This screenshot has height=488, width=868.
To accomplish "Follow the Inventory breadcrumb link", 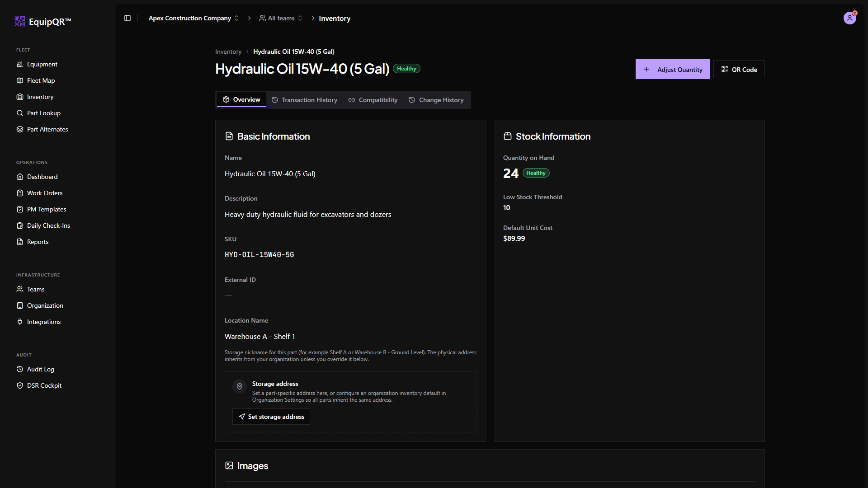I will (x=228, y=52).
